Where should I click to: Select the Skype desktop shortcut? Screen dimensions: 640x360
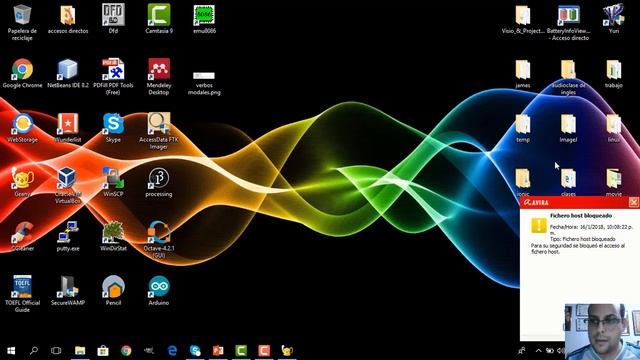[x=113, y=128]
